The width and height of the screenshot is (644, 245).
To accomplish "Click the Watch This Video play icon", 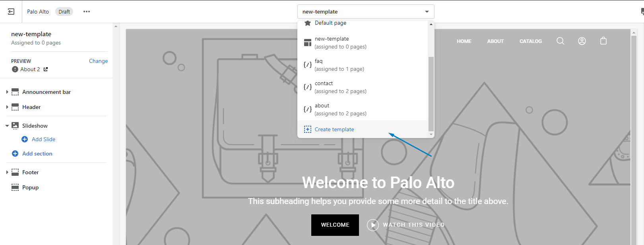I will (373, 225).
